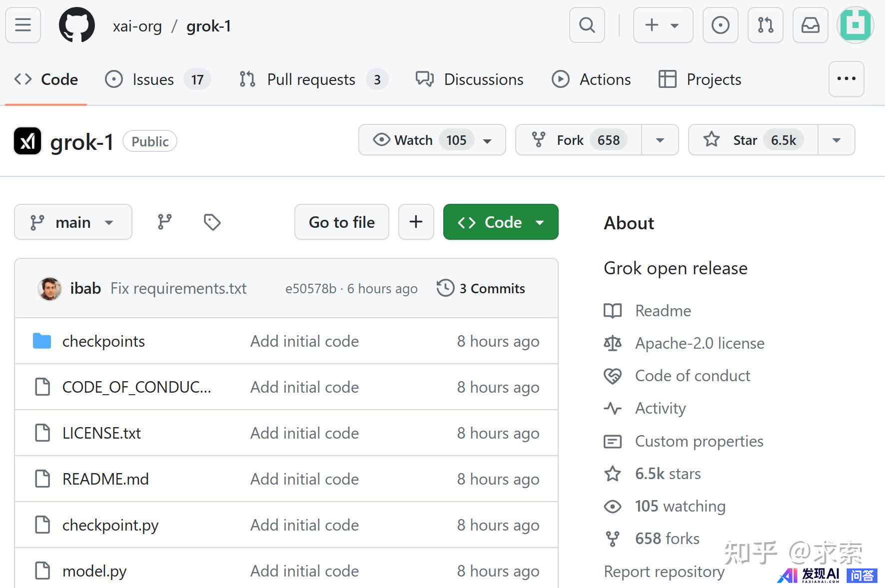The image size is (885, 588).
Task: Open the Readme link in About
Action: (663, 311)
